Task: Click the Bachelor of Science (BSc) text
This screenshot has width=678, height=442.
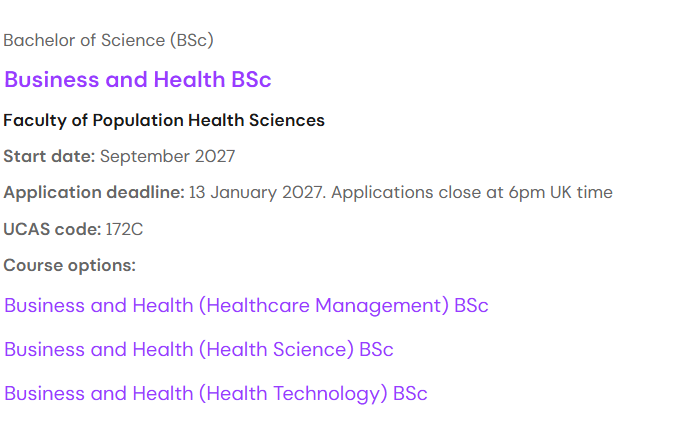Action: (108, 41)
